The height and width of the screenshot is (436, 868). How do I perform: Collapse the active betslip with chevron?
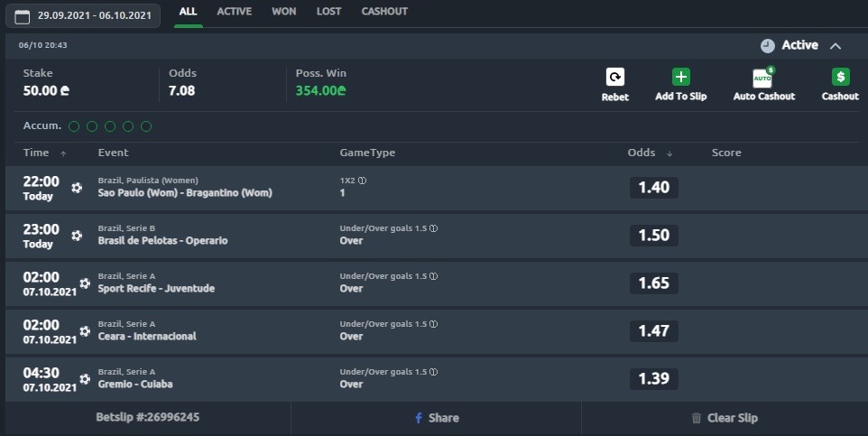tap(836, 46)
